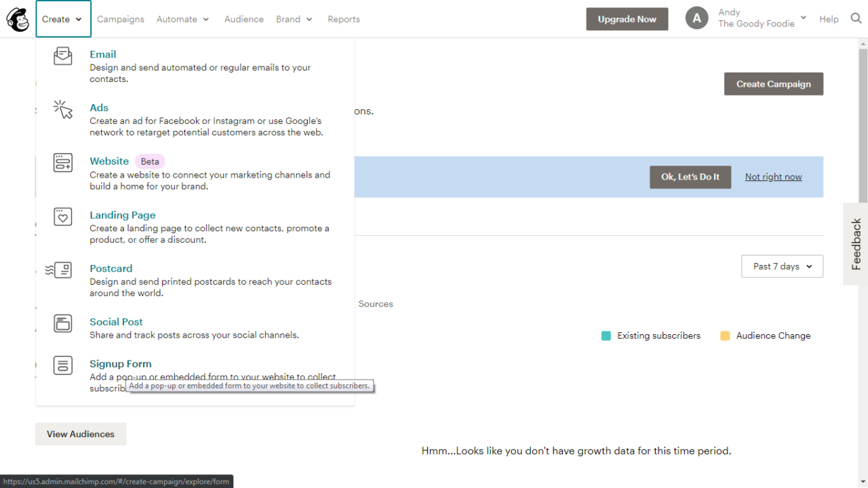Screen dimensions: 868x488
Task: Click the Sources tab label
Action: pyautogui.click(x=376, y=304)
